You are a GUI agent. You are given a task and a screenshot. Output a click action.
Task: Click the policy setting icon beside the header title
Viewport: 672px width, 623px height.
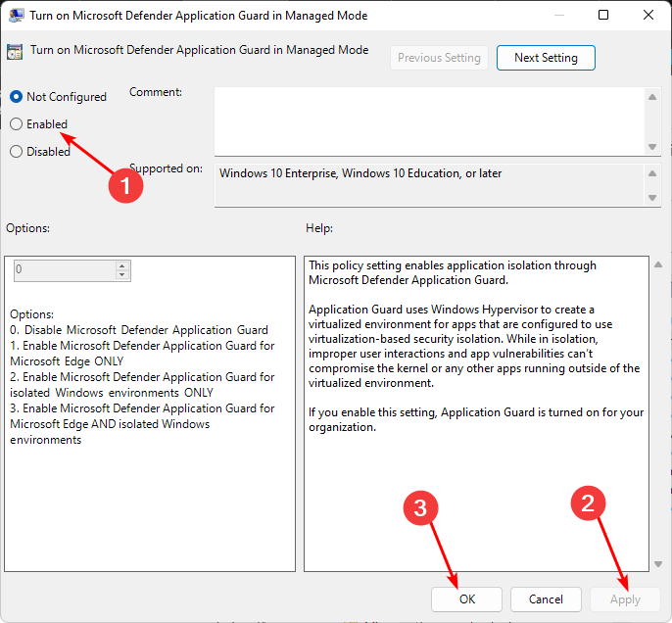click(x=17, y=53)
